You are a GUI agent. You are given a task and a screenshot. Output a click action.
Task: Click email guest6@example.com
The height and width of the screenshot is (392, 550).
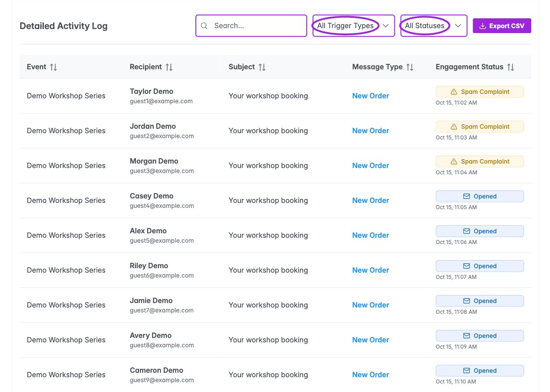click(x=162, y=276)
